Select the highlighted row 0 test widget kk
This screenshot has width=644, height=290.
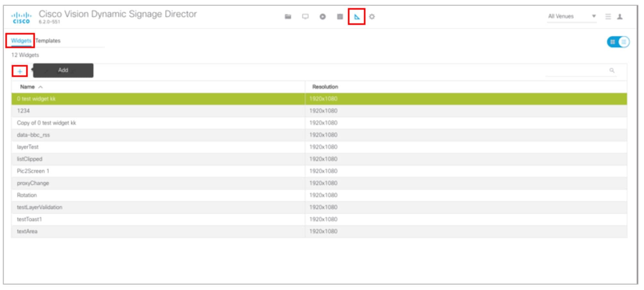128,99
